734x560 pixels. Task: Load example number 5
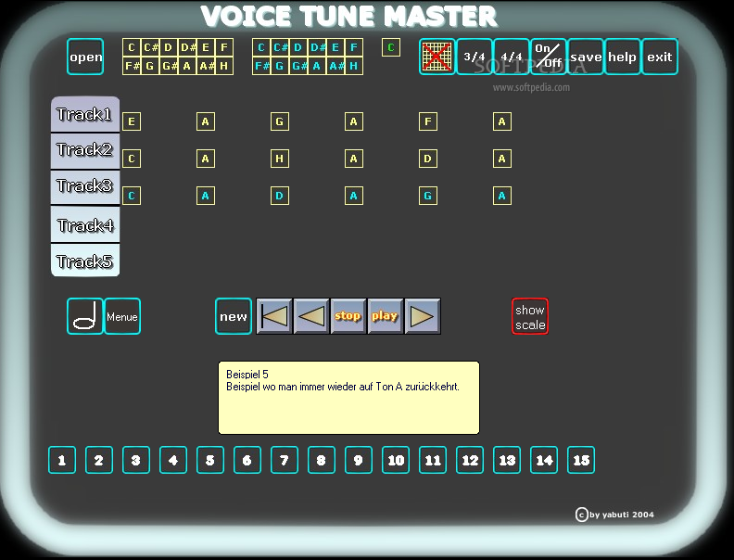210,460
